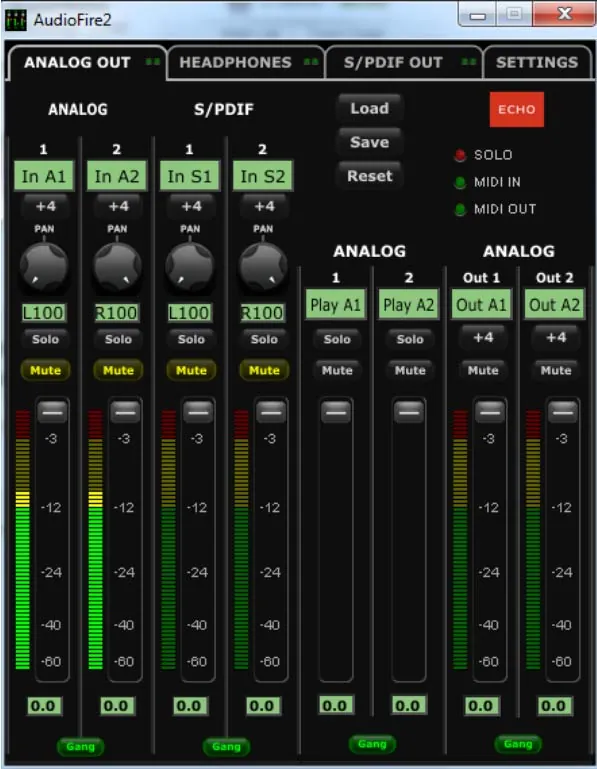
Task: Switch to the ANALOG OUT tab
Action: pos(87,63)
